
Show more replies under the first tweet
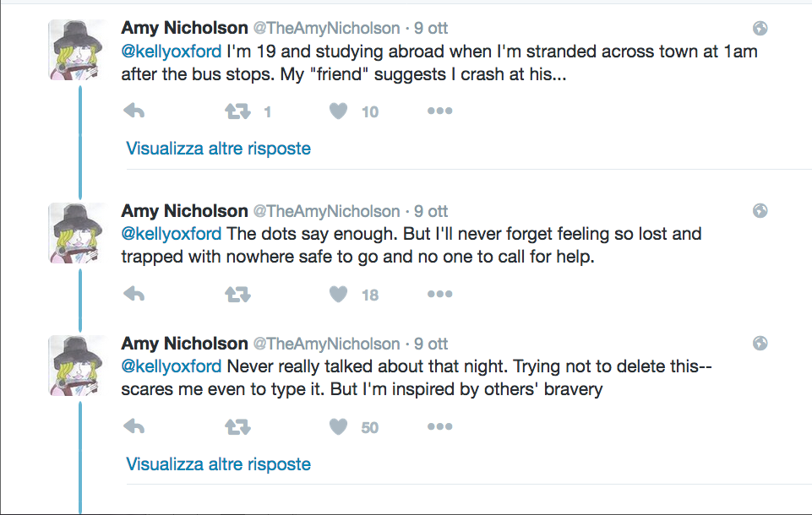pyautogui.click(x=218, y=149)
